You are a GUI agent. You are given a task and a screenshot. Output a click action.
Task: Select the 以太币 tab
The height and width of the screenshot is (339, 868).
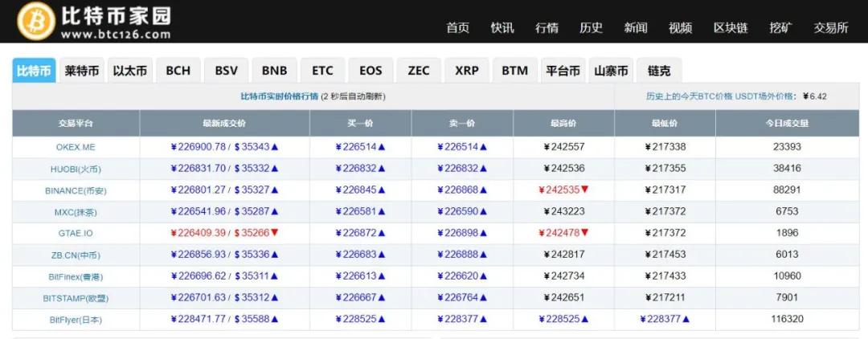130,71
